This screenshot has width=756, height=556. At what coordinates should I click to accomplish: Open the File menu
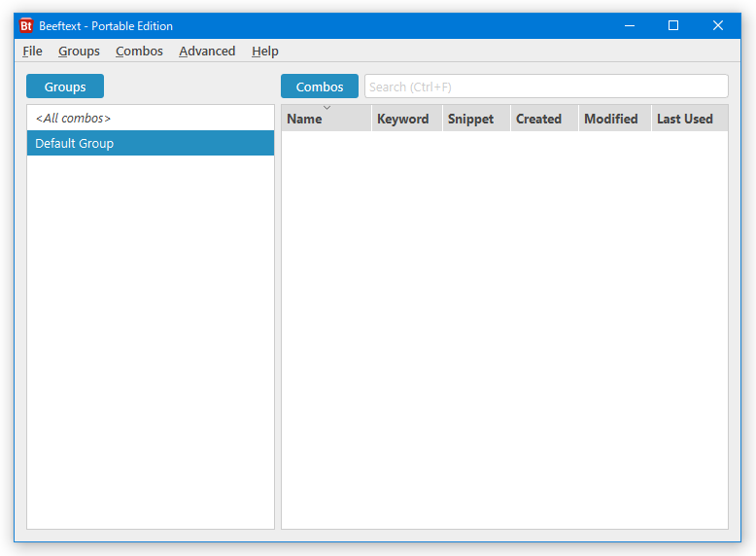32,52
